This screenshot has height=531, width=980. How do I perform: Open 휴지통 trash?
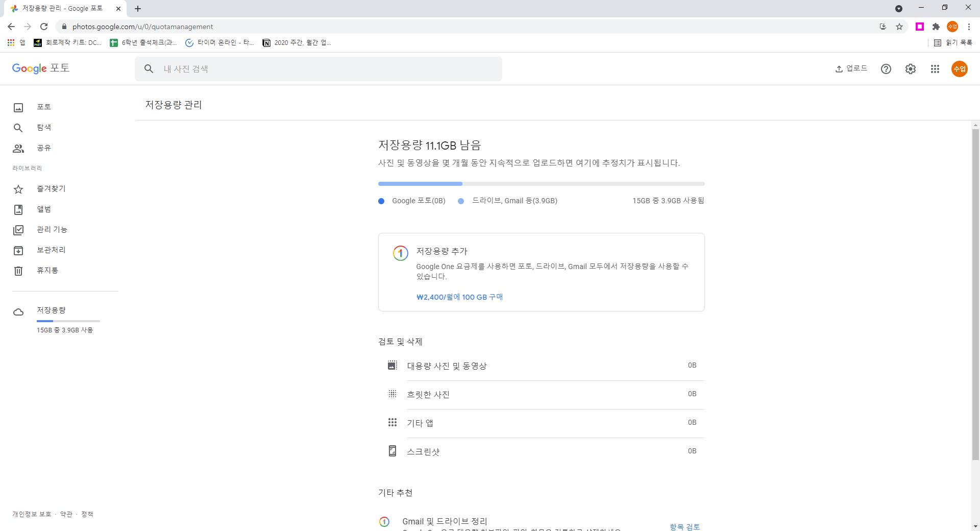47,270
